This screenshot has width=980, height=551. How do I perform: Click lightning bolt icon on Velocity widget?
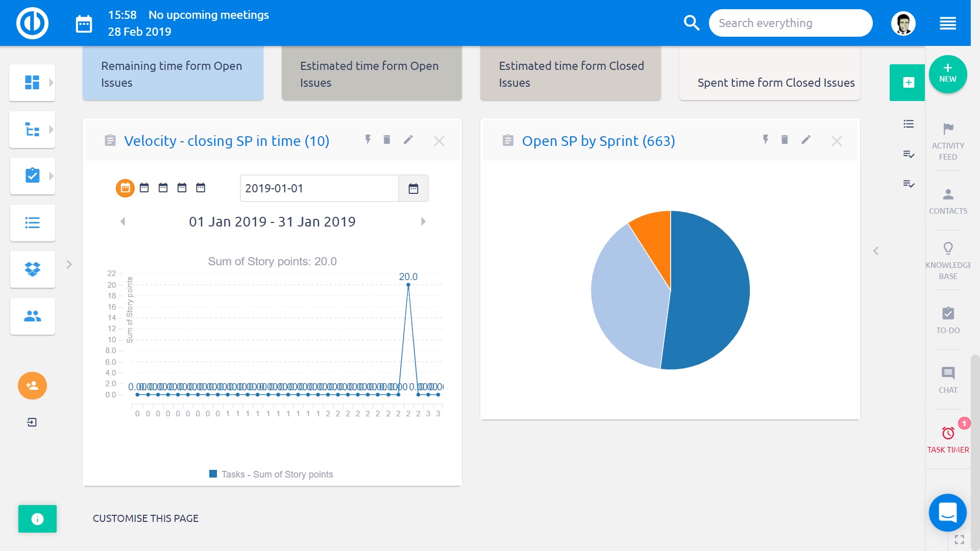[x=367, y=140]
